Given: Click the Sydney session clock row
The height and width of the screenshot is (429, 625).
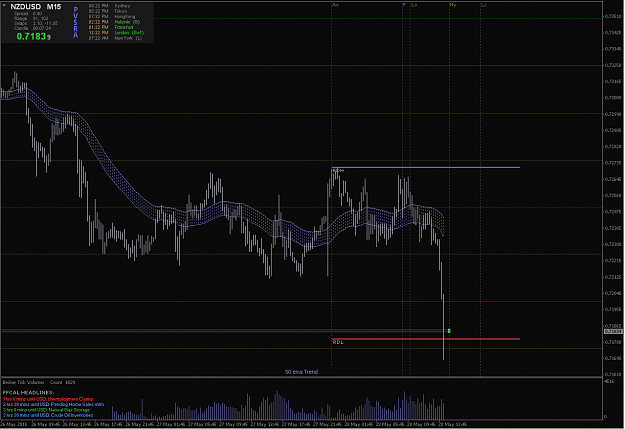Looking at the screenshot, I should pyautogui.click(x=109, y=6).
